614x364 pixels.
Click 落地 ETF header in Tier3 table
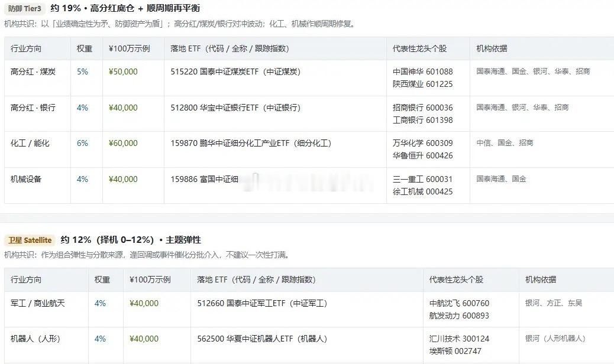[x=230, y=48]
